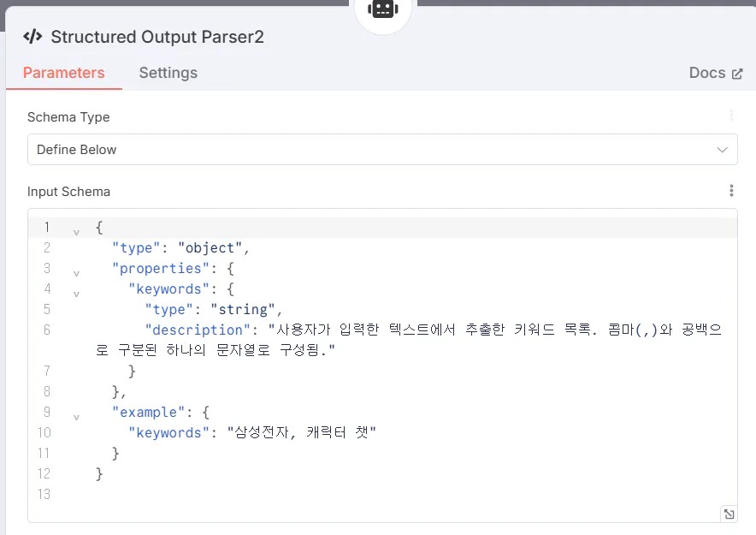756x535 pixels.
Task: Click the code brackets parser icon
Action: (32, 37)
